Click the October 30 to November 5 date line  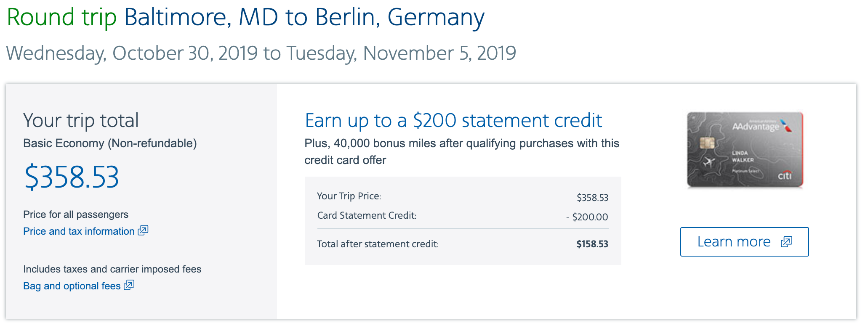click(261, 53)
